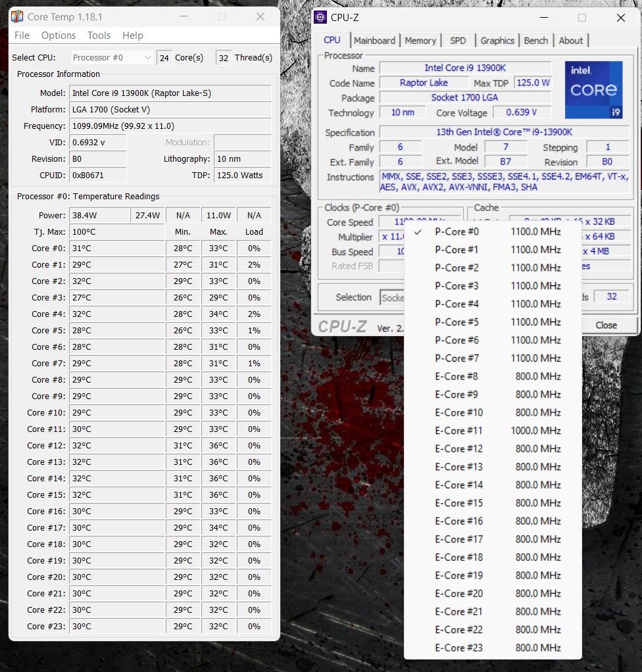This screenshot has height=672, width=642.
Task: Select the CPU tab in CPU-Z
Action: (x=332, y=40)
